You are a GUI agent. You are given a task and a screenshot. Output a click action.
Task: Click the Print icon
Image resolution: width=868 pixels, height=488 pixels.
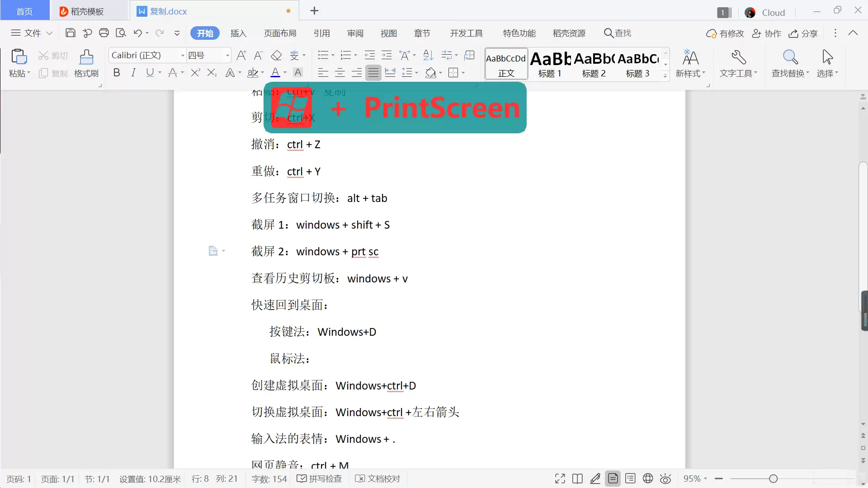point(104,33)
